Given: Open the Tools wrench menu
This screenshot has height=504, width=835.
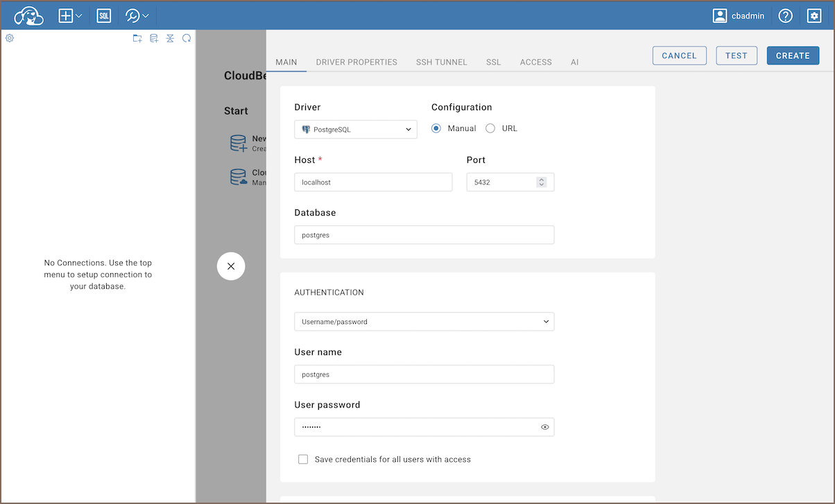Looking at the screenshot, I should pos(137,15).
